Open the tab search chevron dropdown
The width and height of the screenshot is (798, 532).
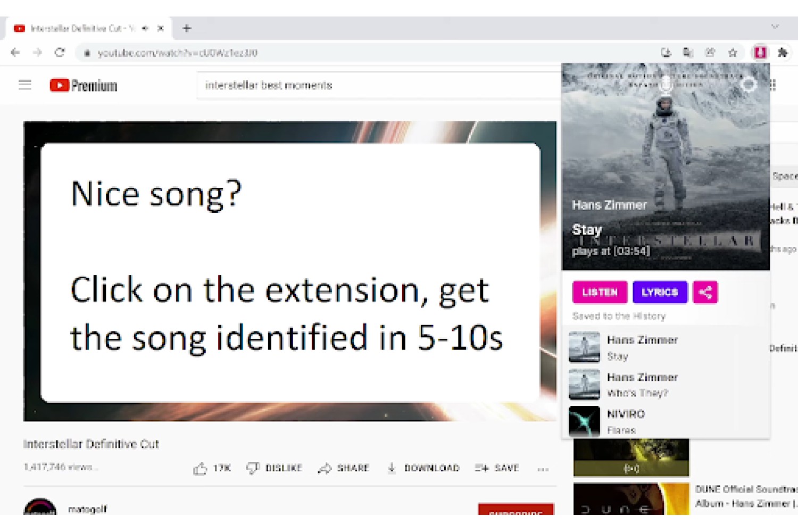coord(775,27)
